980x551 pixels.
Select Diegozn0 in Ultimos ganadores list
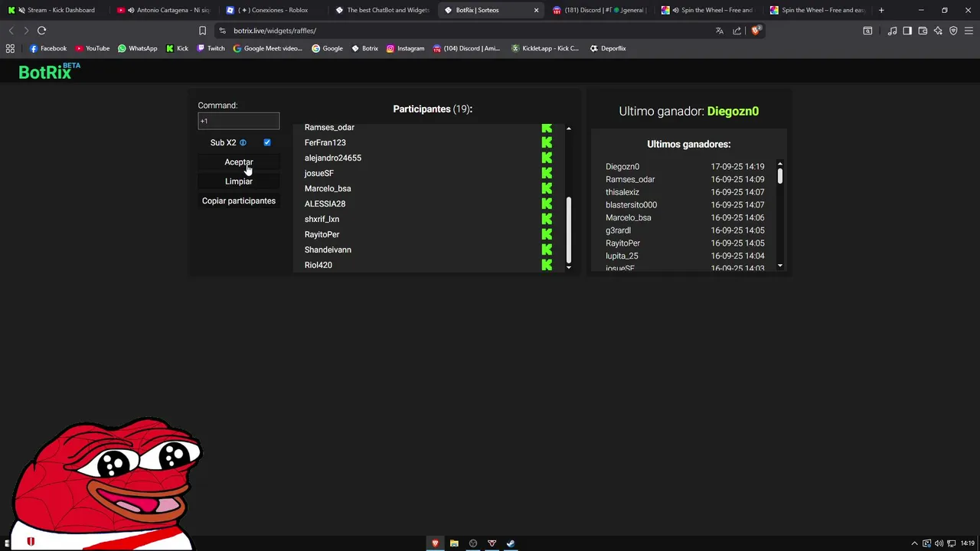(622, 166)
